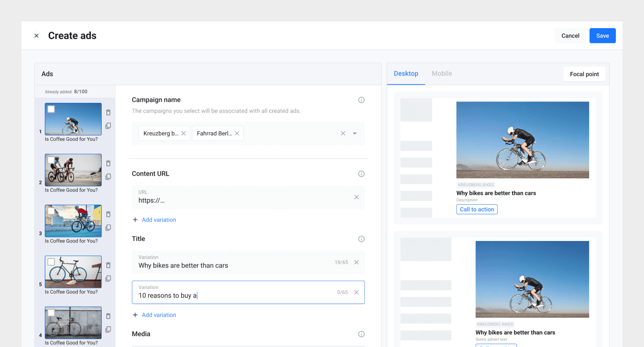
Task: Duplicate ad number 2 using its copy icon
Action: [108, 177]
